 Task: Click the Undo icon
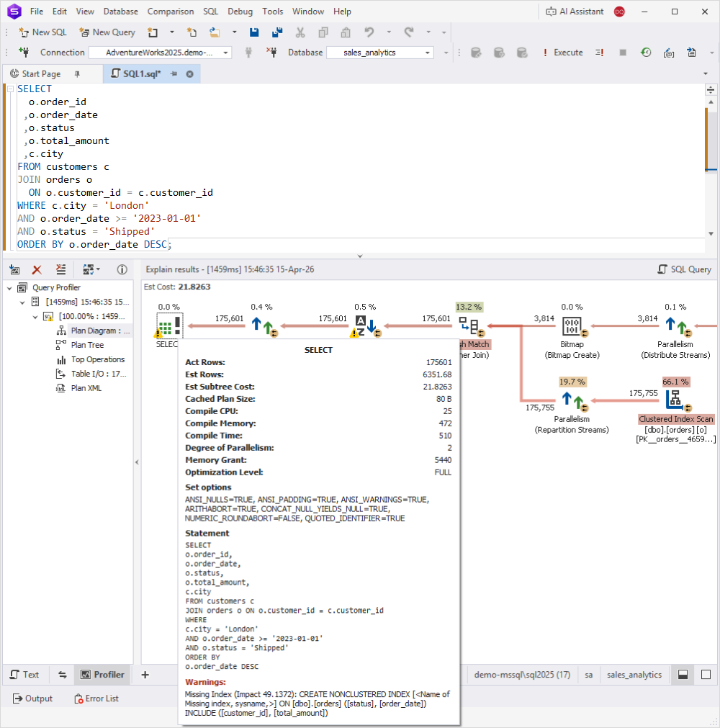point(369,32)
